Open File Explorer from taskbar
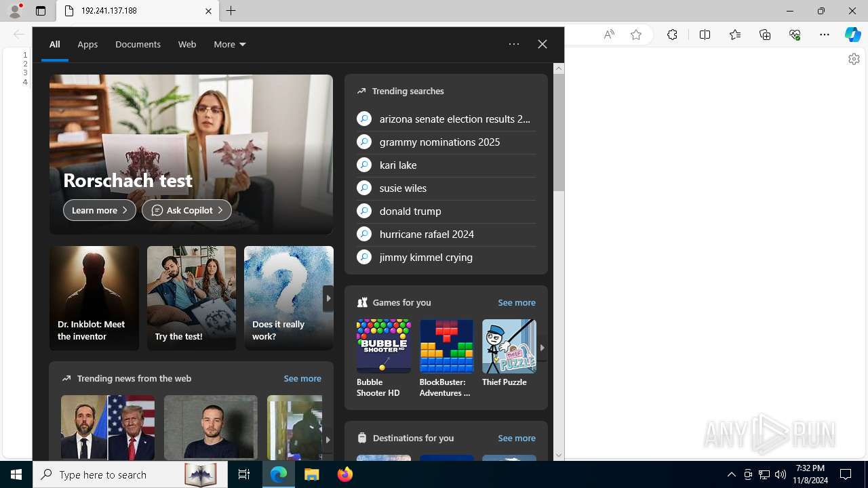868x488 pixels. point(311,474)
